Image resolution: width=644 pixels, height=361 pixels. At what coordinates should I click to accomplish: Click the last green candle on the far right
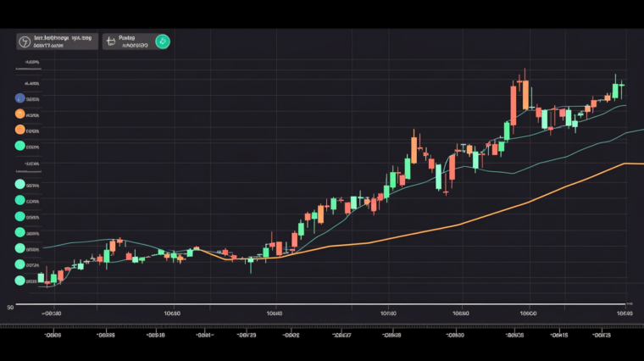[x=615, y=88]
